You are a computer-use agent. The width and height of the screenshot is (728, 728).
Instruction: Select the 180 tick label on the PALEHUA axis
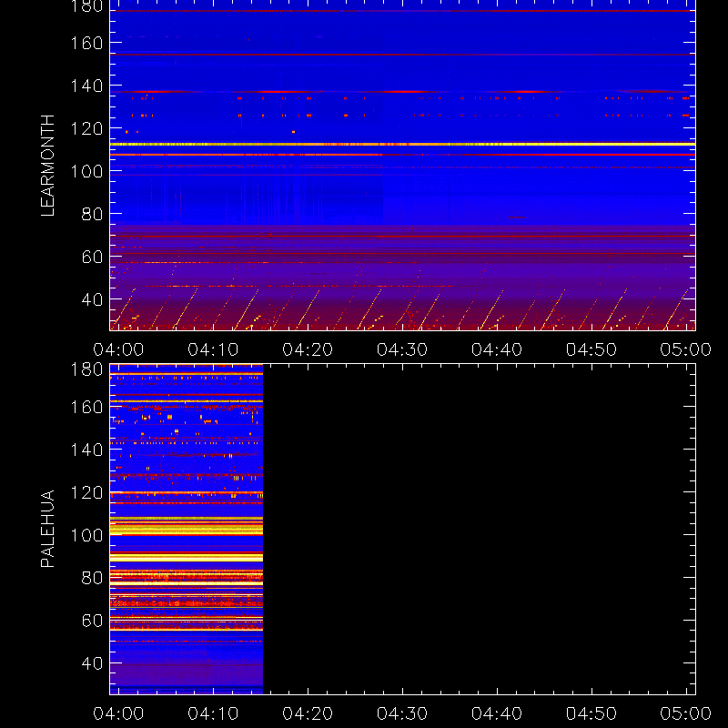click(x=86, y=369)
